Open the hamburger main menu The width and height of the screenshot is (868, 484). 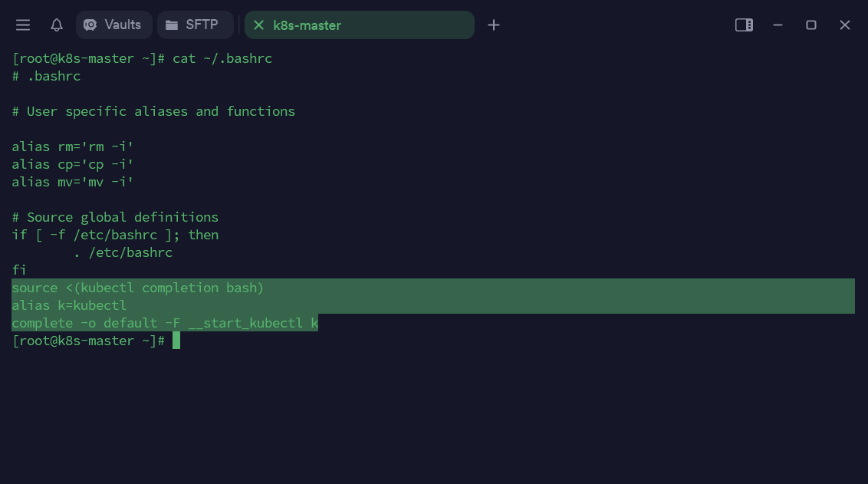click(x=23, y=25)
